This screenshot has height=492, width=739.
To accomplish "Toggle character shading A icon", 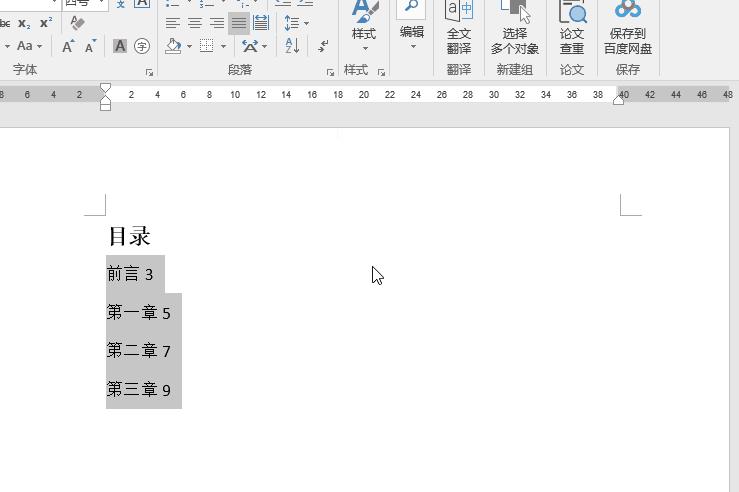I will click(x=120, y=46).
